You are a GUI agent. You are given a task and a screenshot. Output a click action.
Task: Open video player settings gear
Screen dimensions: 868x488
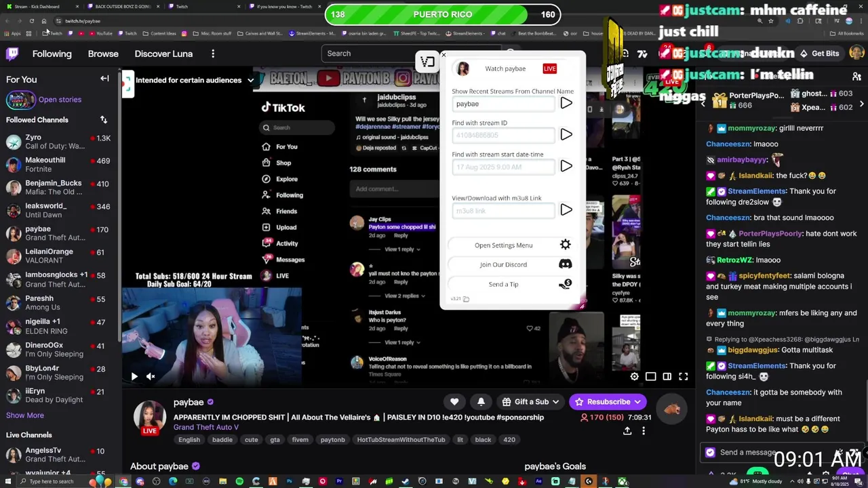tap(634, 376)
